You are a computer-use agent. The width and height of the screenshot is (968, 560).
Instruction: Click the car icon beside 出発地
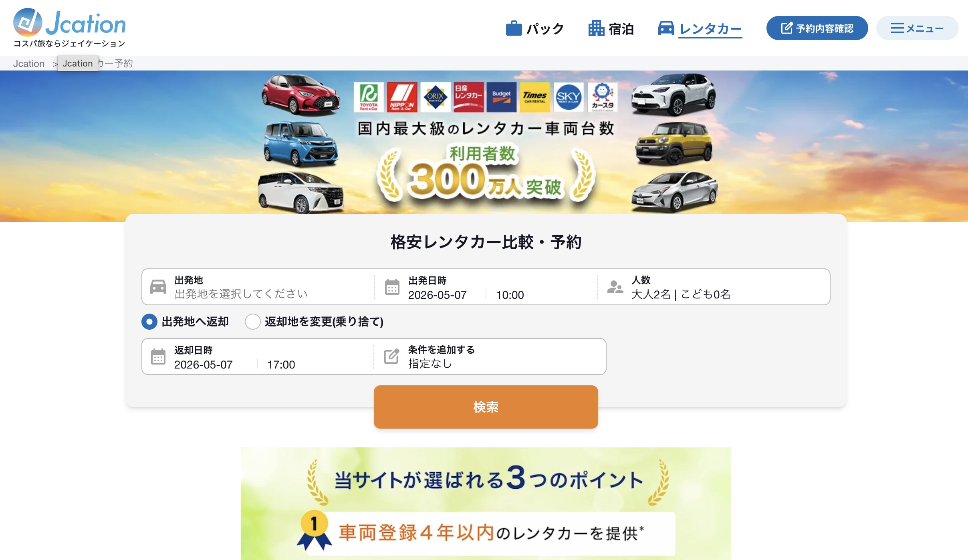158,287
